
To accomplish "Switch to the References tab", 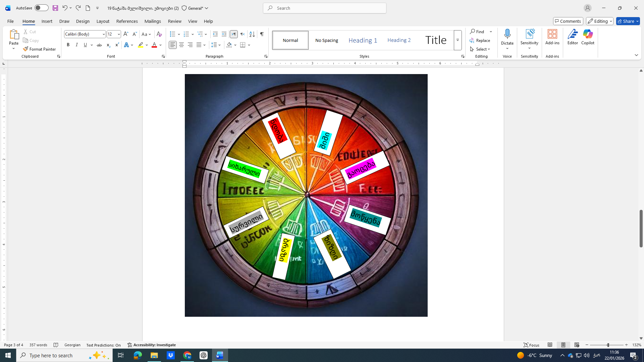I will [x=127, y=21].
